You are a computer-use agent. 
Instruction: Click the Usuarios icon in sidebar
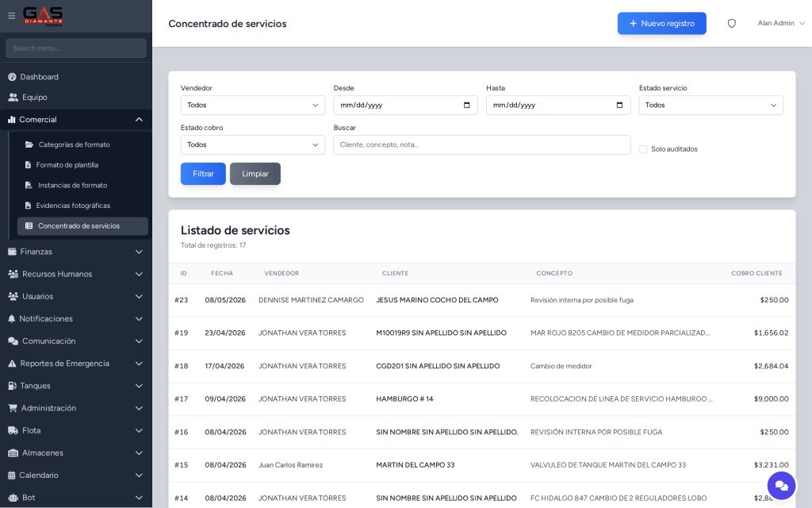tap(13, 296)
